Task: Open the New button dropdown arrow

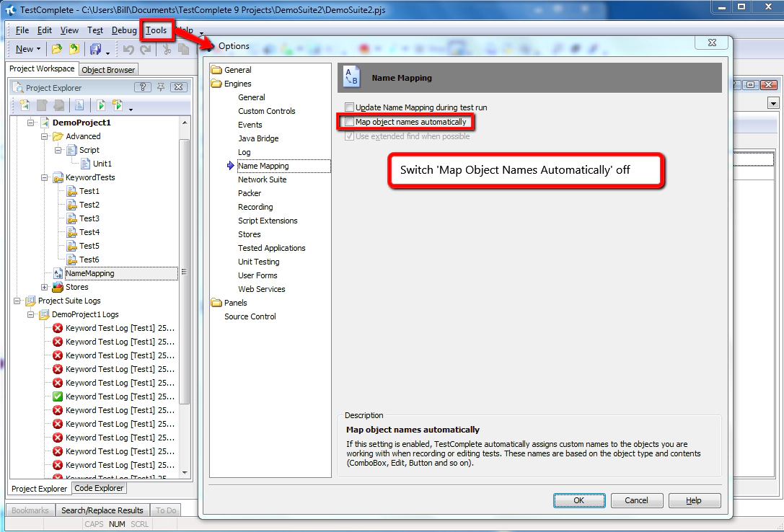Action: [x=38, y=48]
